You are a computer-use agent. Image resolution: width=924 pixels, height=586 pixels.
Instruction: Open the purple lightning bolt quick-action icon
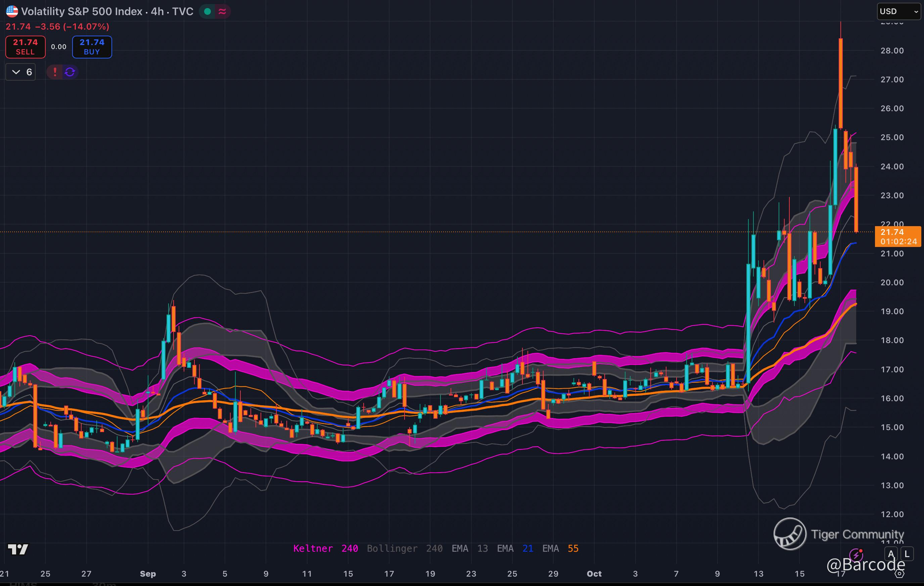point(856,554)
